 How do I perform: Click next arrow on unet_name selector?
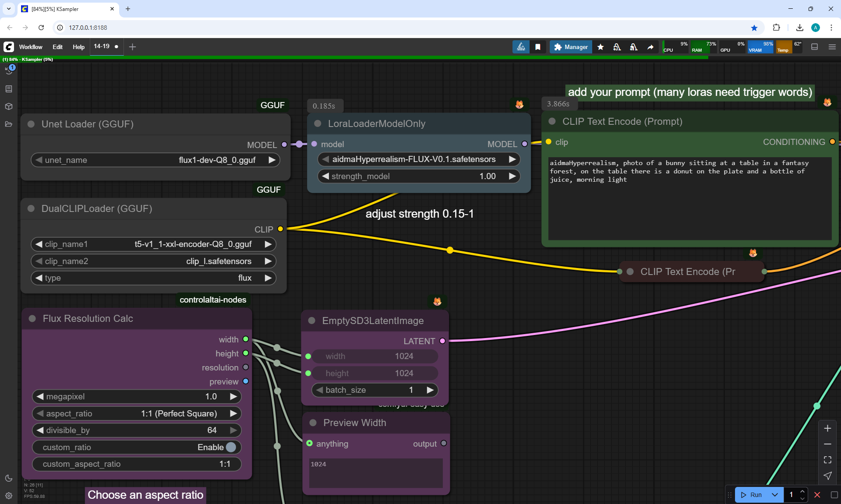272,160
